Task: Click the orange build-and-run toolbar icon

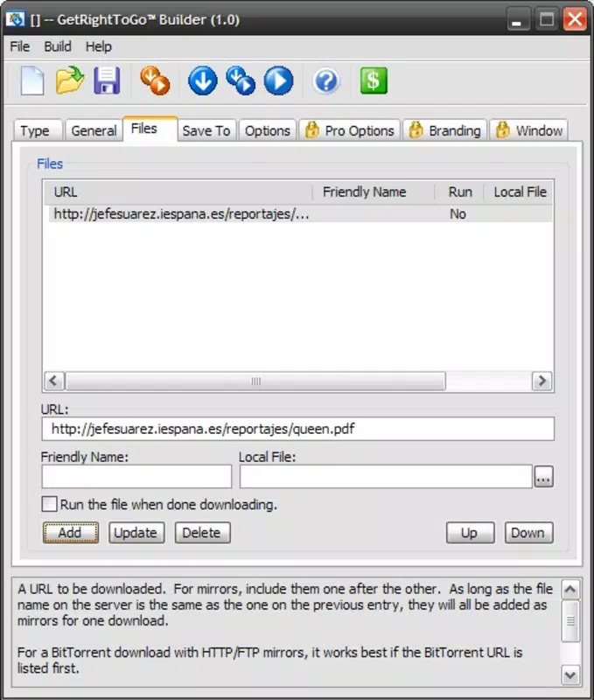Action: [155, 80]
